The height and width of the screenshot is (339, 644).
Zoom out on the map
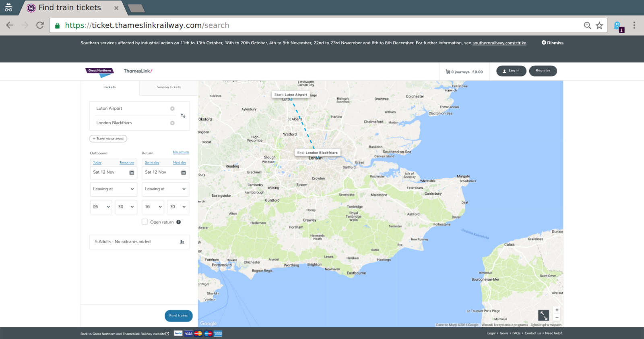[x=557, y=317]
